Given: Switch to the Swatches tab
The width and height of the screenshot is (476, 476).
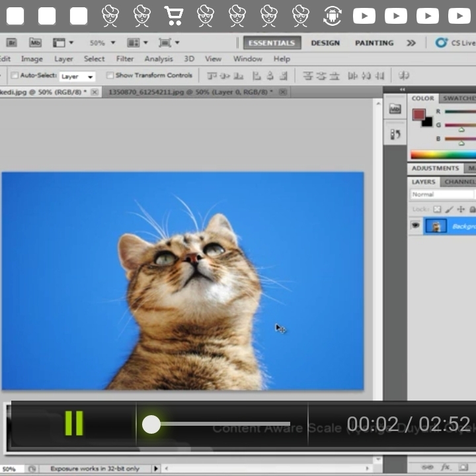Looking at the screenshot, I should [457, 99].
